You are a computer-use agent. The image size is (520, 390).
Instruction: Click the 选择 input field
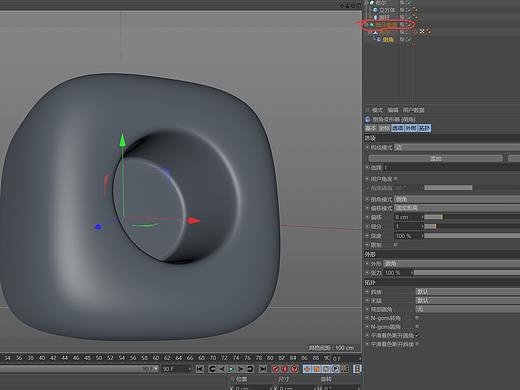(x=452, y=168)
